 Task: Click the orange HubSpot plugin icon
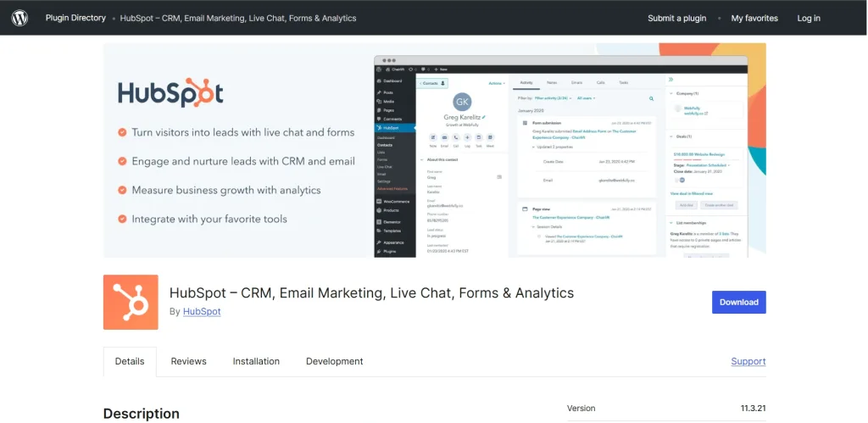click(131, 302)
